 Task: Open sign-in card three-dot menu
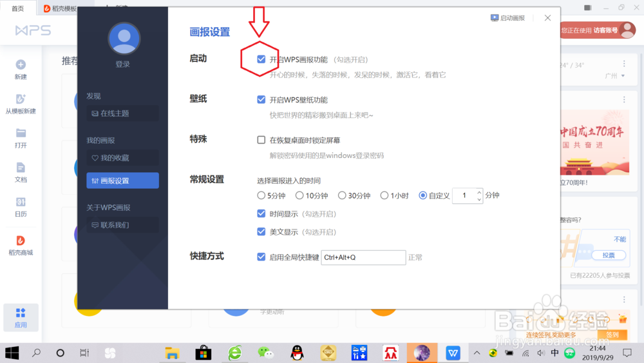pos(624,299)
